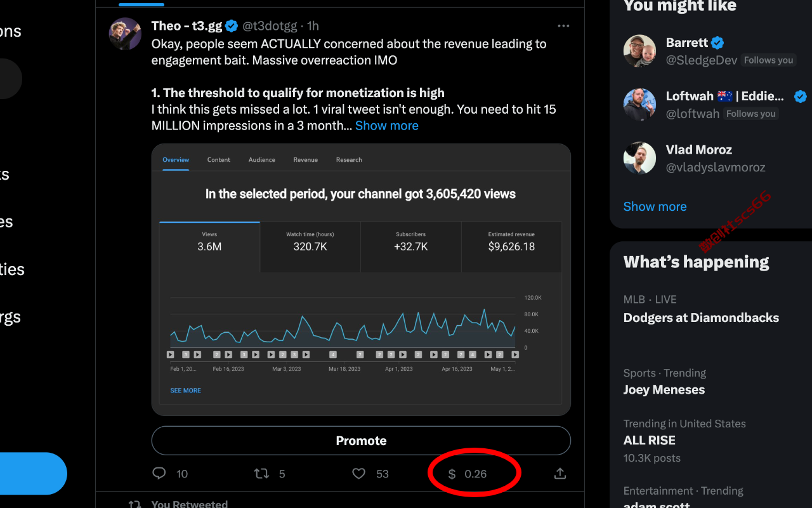The image size is (812, 508).
Task: Click the reply icon under Theo's tweet
Action: tap(159, 474)
